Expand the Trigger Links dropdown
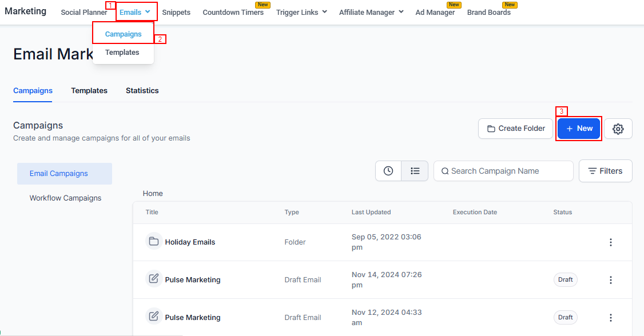Screen dimensions: 644x336 (x=301, y=12)
